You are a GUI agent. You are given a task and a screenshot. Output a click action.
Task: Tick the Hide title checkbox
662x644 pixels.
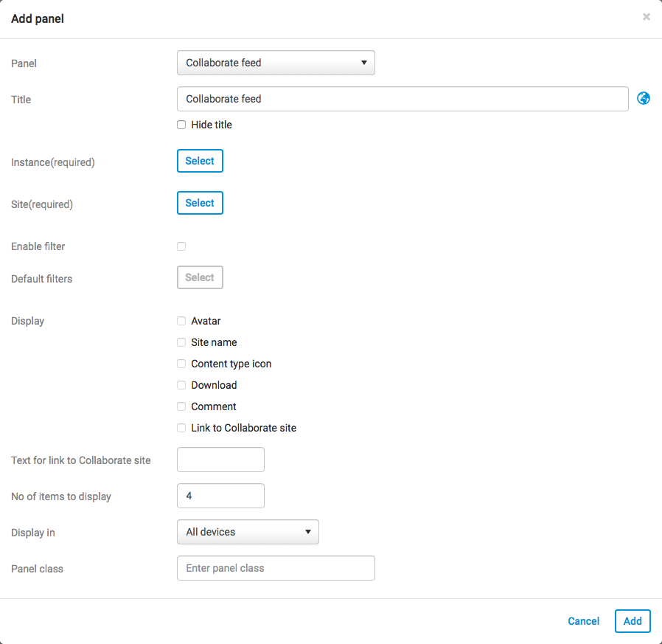coord(181,125)
